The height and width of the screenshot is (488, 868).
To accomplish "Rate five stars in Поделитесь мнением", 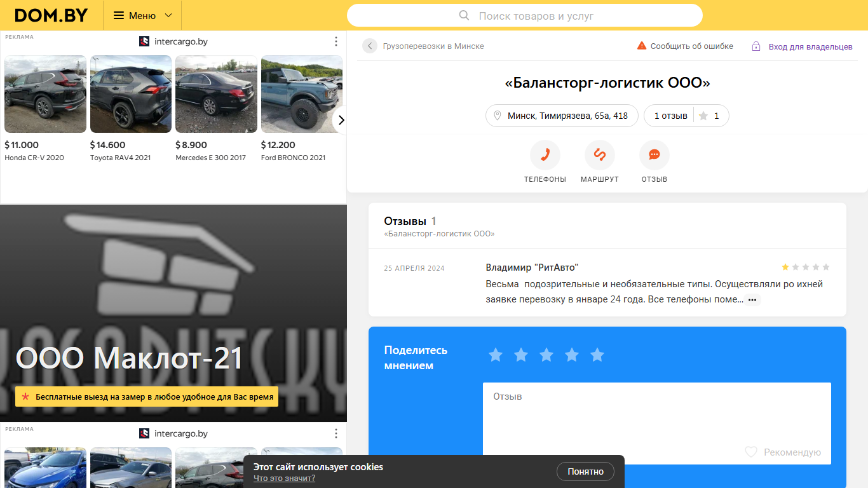I will click(x=597, y=355).
